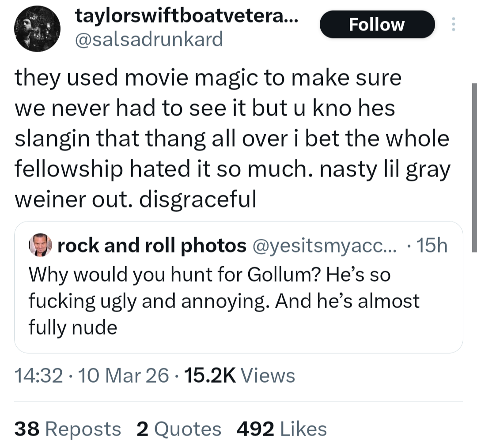Click the word 'disgraceful' in the post
Image resolution: width=477 pixels, height=448 pixels.
click(197, 199)
